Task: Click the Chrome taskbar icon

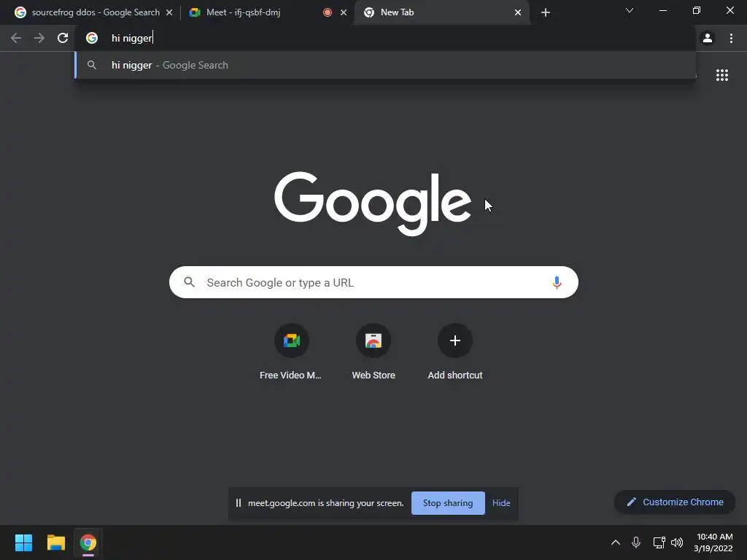Action: click(x=88, y=542)
